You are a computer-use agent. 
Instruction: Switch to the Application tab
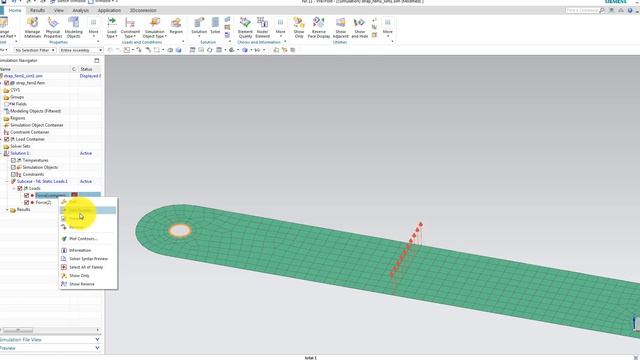coord(109,10)
